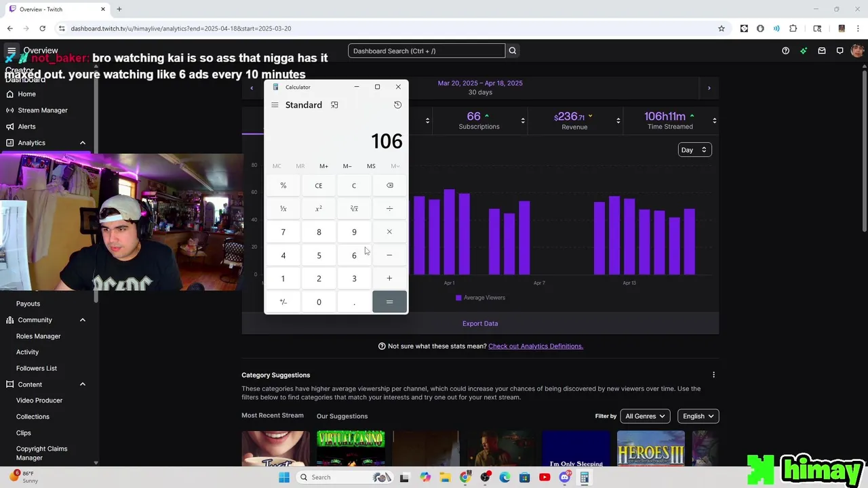The height and width of the screenshot is (488, 868).
Task: Bookmark this page with the star icon
Action: click(x=722, y=28)
